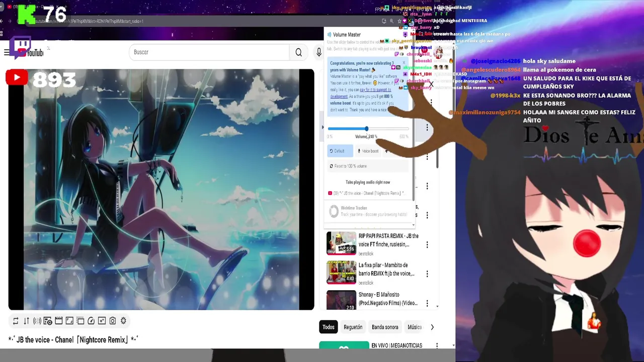
Task: Click the RIP PAPI PASTA REMIX title
Action: 388,240
